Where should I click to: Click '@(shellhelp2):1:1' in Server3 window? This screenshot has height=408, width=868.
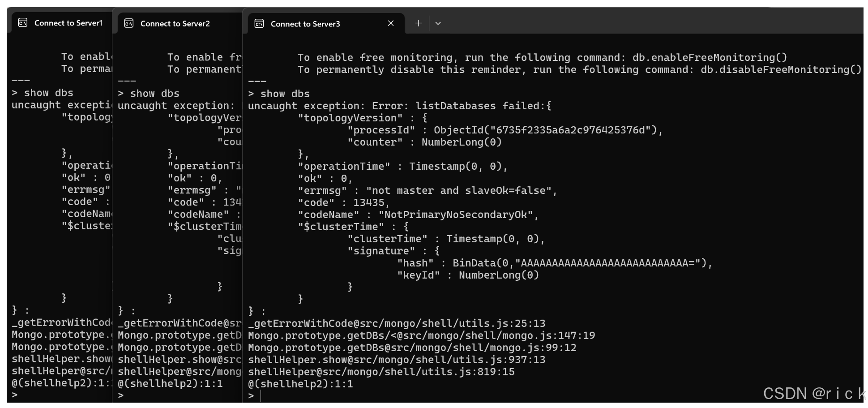(x=300, y=384)
